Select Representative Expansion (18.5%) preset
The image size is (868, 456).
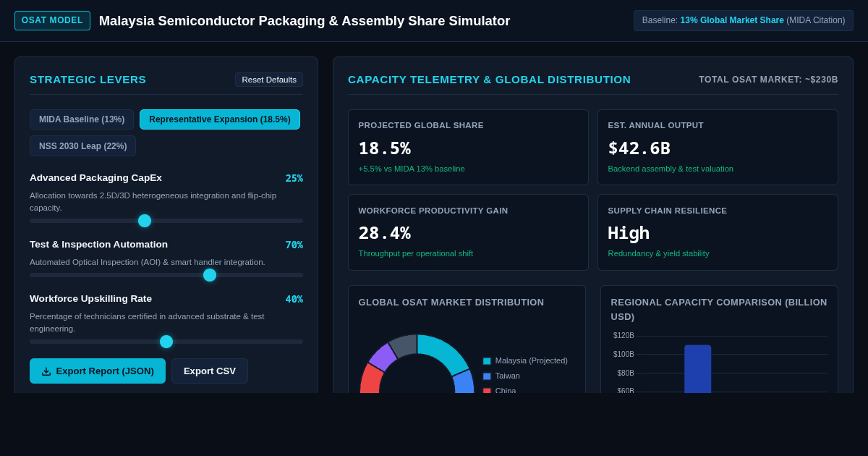pyautogui.click(x=220, y=119)
